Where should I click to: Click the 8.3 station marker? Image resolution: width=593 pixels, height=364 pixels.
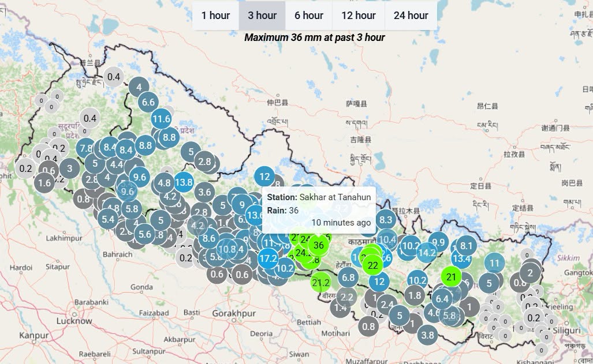click(x=385, y=220)
